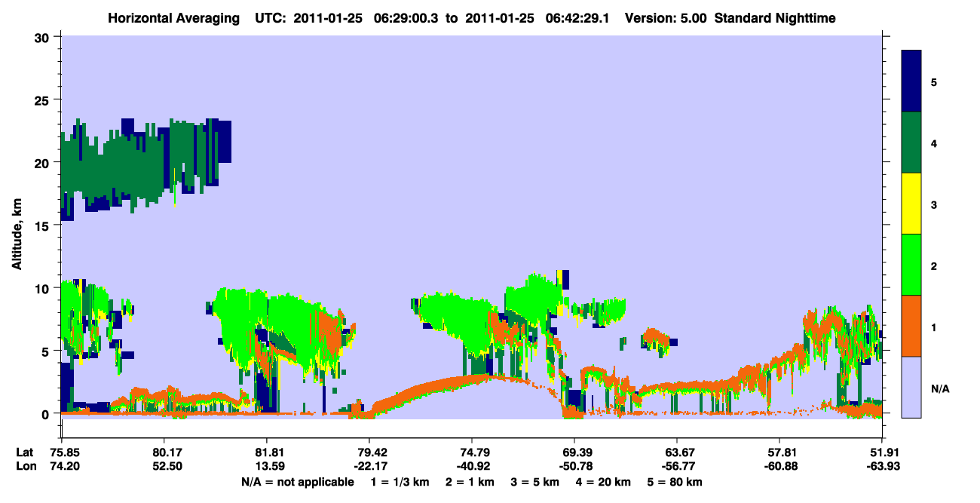This screenshot has width=980, height=503.
Task: Click legend entry "1 = 1/3 km"
Action: click(400, 482)
